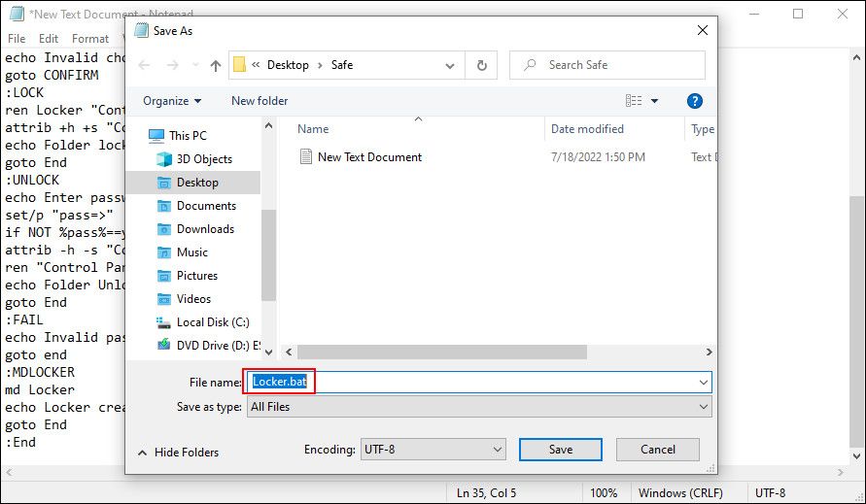Open the Organize menu
This screenshot has width=866, height=504.
(172, 100)
